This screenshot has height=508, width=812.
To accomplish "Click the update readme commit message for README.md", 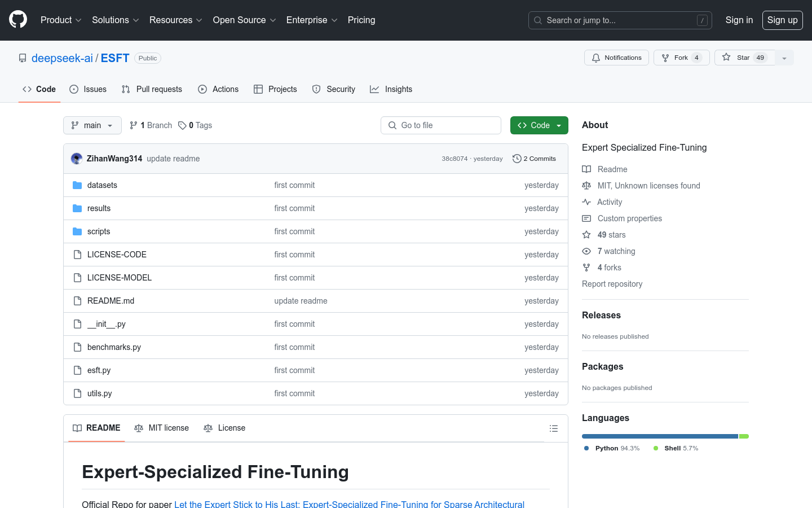I will coord(301,301).
